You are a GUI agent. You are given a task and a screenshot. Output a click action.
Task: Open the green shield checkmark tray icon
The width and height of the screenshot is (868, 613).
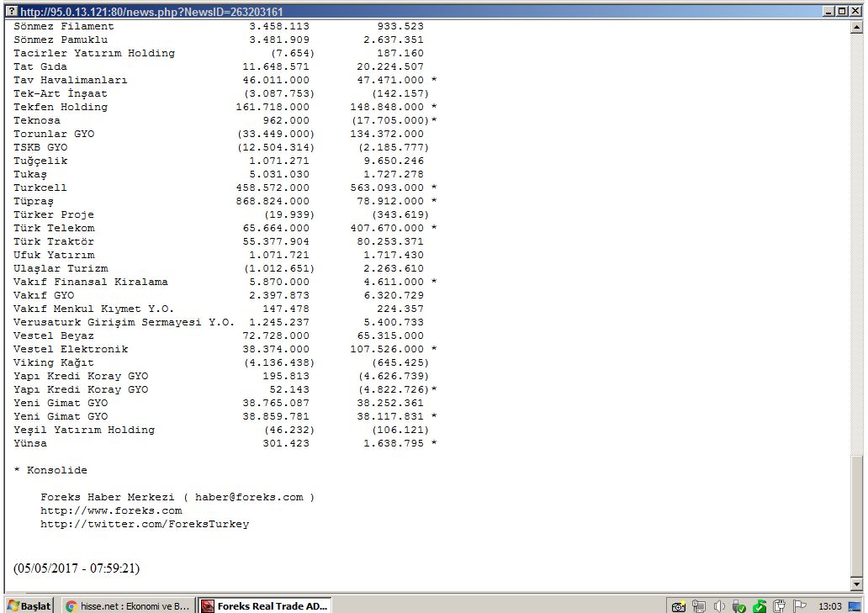point(759,606)
